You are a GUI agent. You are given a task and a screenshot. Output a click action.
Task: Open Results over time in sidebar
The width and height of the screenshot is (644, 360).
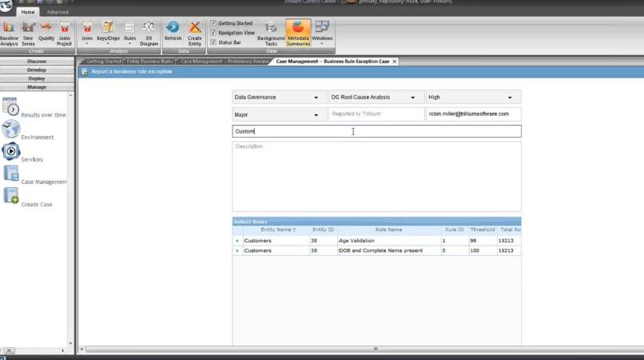(34, 109)
